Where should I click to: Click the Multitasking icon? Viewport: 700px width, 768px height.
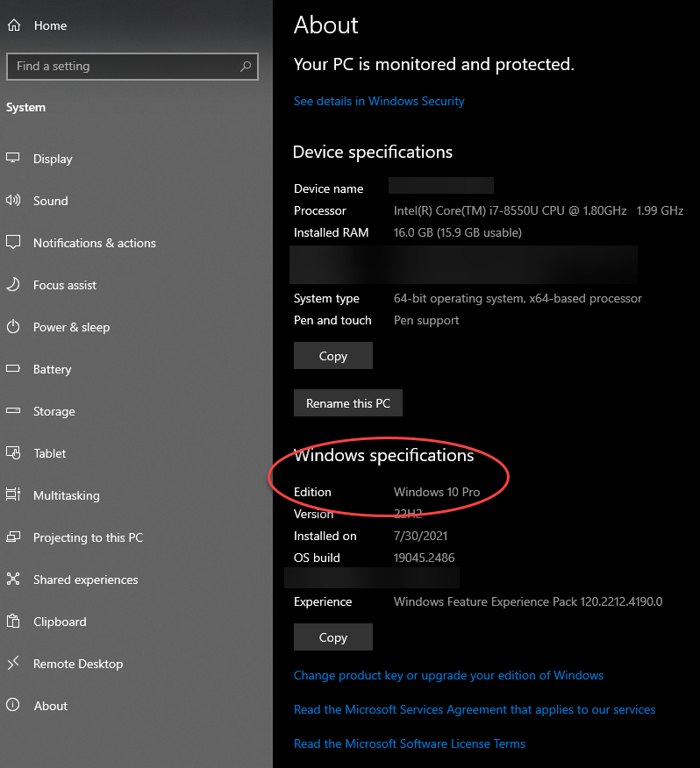click(x=13, y=494)
